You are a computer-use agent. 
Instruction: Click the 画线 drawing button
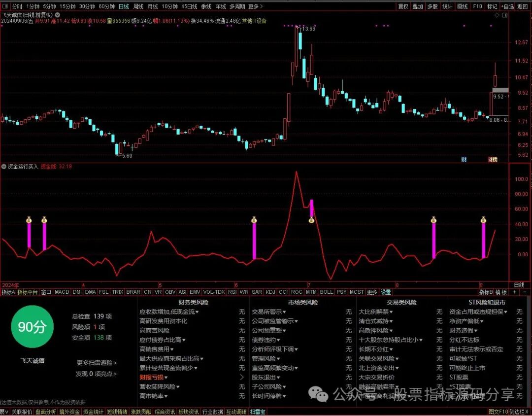pyautogui.click(x=463, y=6)
